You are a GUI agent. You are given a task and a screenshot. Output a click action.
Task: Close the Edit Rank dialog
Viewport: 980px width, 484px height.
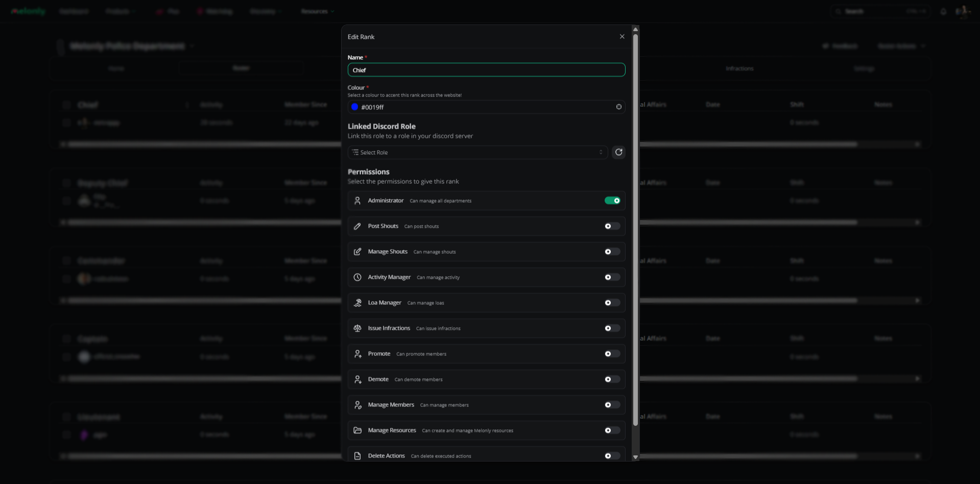[622, 37]
